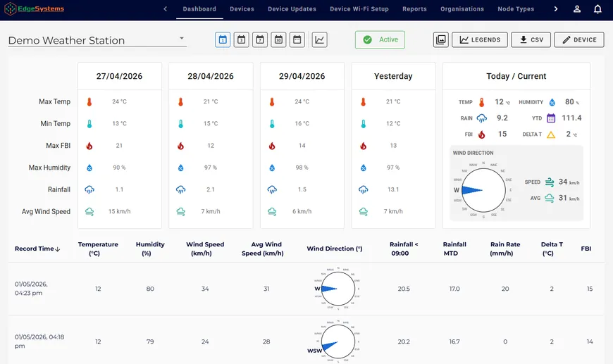
Task: Select the 1-day calendar range icon
Action: coord(223,40)
